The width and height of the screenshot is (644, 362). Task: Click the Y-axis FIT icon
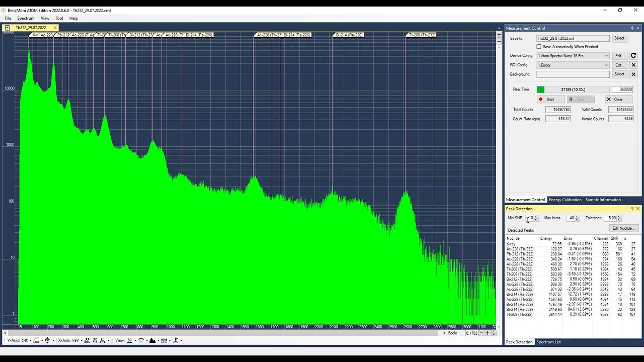[47, 340]
